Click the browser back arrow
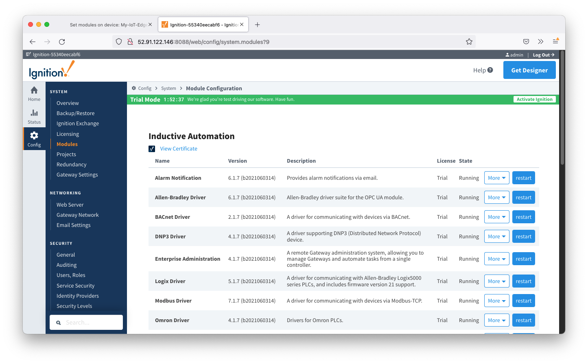588x364 pixels. click(x=33, y=41)
